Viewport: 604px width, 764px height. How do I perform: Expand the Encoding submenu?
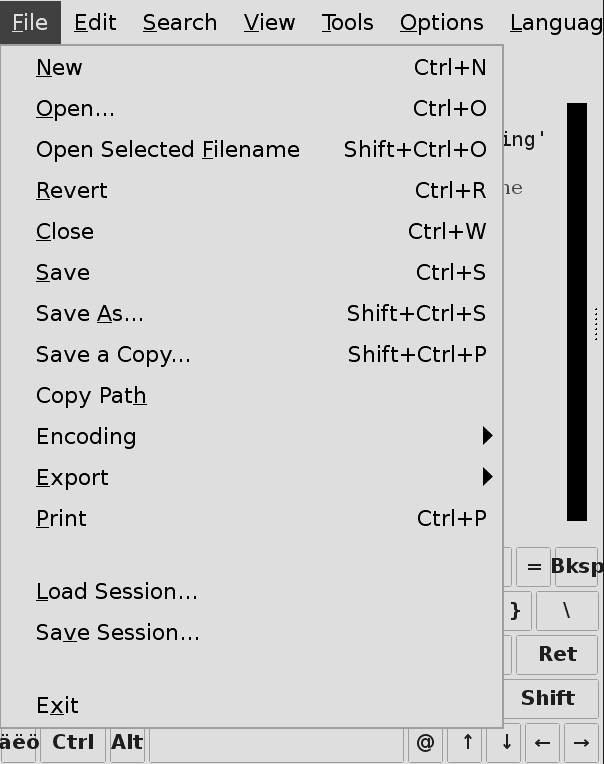86,437
